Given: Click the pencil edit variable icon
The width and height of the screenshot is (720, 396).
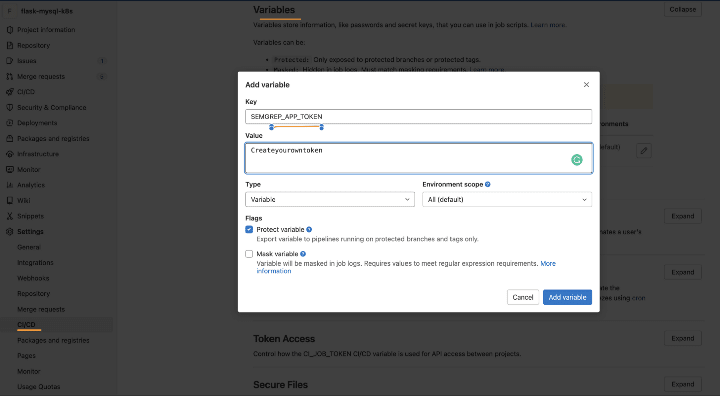Looking at the screenshot, I should [644, 150].
